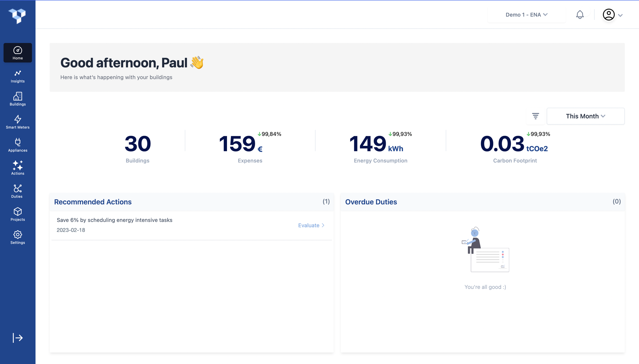Expand the sidebar with arrow icon
The image size is (639, 364).
click(18, 338)
